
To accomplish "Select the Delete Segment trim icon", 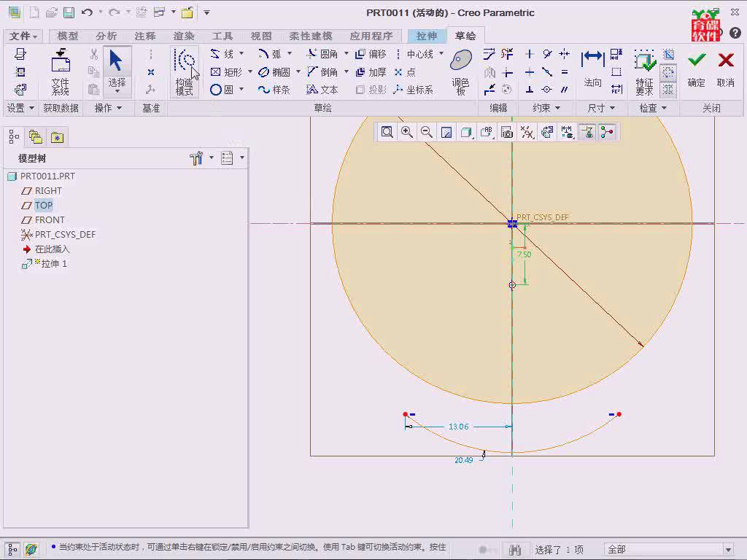I will click(x=508, y=54).
